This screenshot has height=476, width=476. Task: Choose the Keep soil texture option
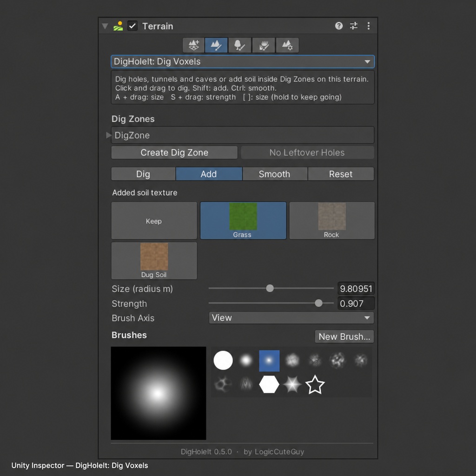tap(154, 221)
